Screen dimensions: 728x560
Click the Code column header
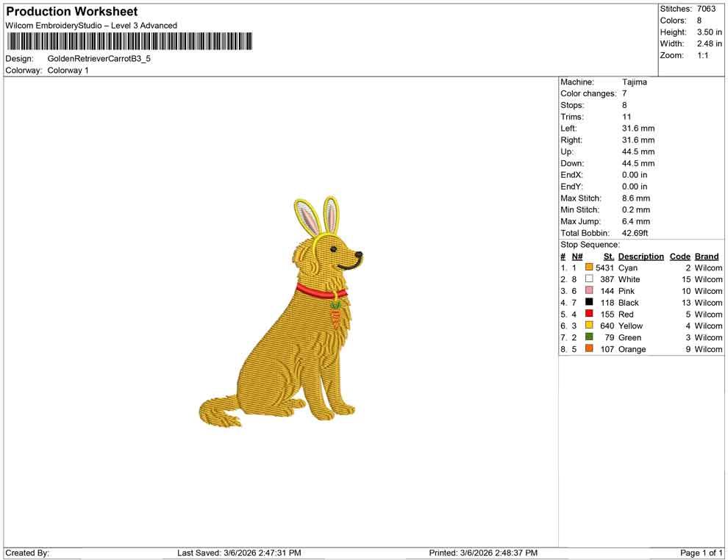pos(679,256)
